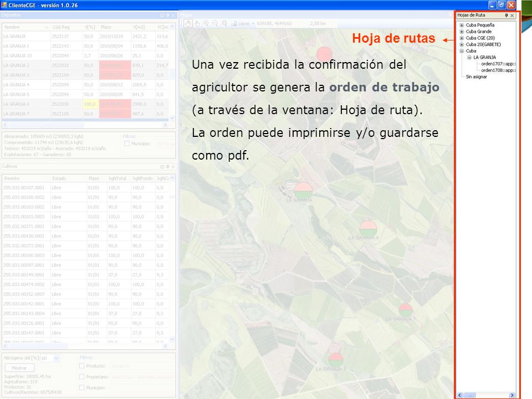Restore down the ClienteCGE window
This screenshot has width=532, height=399.
pyautogui.click(x=502, y=5)
